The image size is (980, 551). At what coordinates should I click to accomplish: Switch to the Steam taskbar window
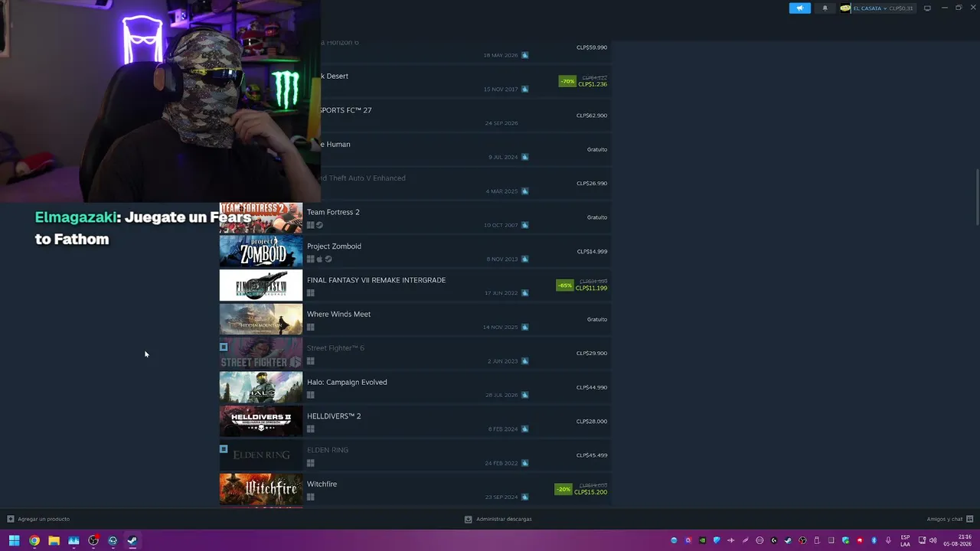(x=132, y=540)
